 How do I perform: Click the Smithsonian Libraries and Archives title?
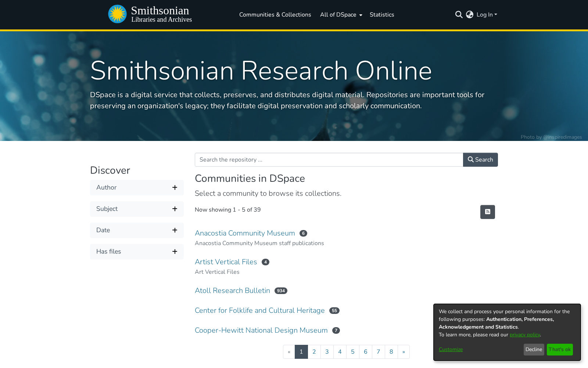(x=161, y=14)
